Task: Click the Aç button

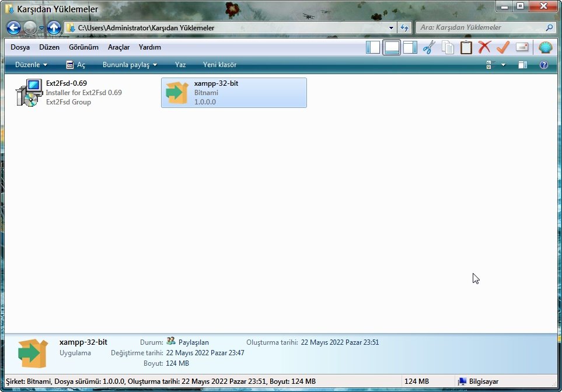Action: click(76, 65)
